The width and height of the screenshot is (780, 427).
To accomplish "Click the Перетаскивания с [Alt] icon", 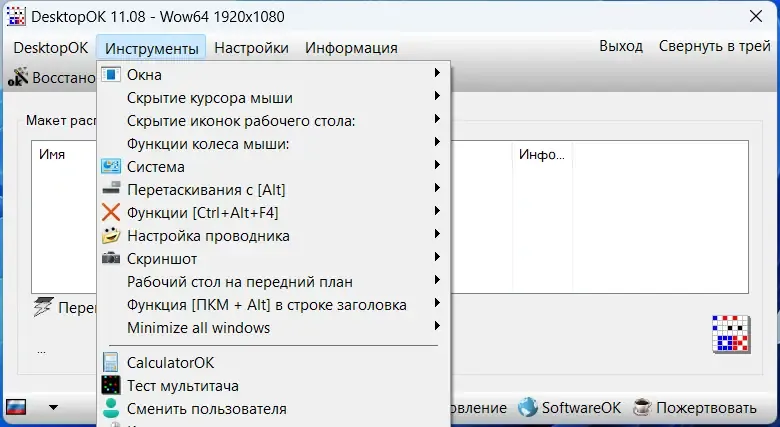I will (x=111, y=189).
